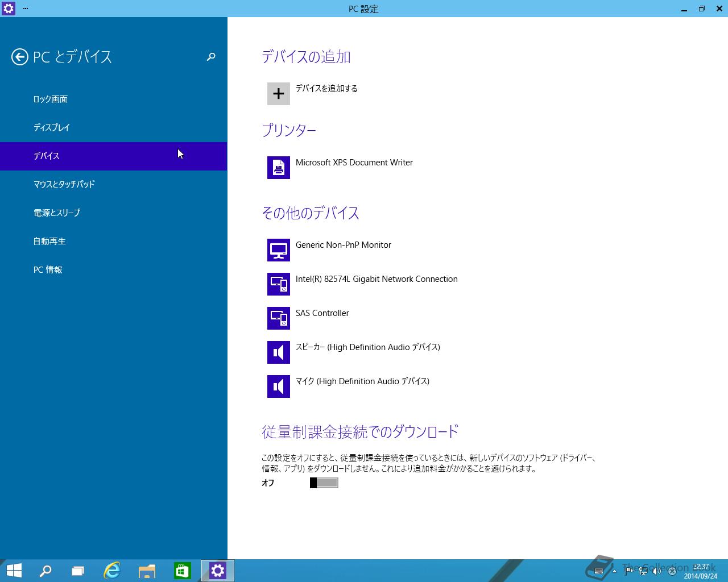This screenshot has width=728, height=582.
Task: Select the マイク audio device icon
Action: coord(279,386)
